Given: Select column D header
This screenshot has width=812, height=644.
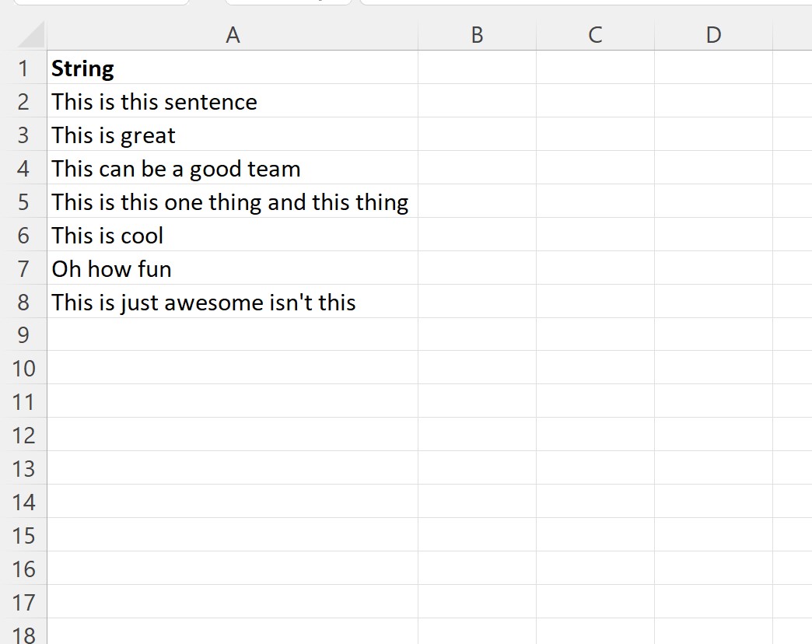Looking at the screenshot, I should (713, 35).
